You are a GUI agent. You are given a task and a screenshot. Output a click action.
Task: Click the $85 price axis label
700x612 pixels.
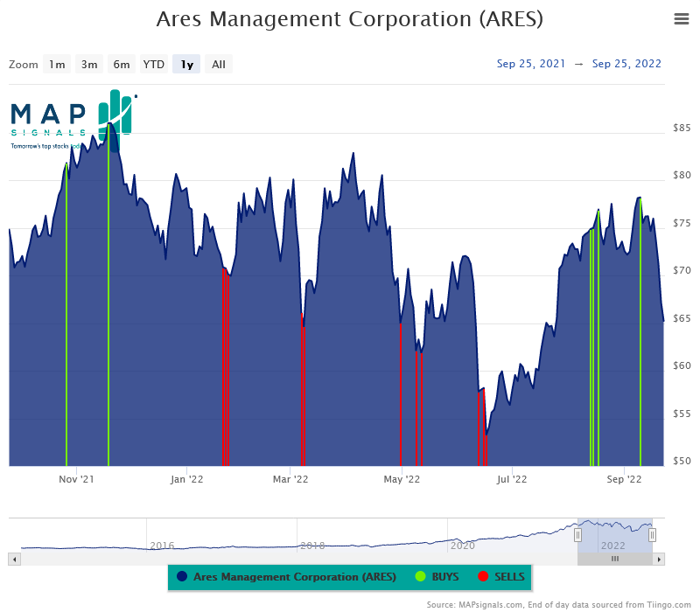click(x=682, y=128)
